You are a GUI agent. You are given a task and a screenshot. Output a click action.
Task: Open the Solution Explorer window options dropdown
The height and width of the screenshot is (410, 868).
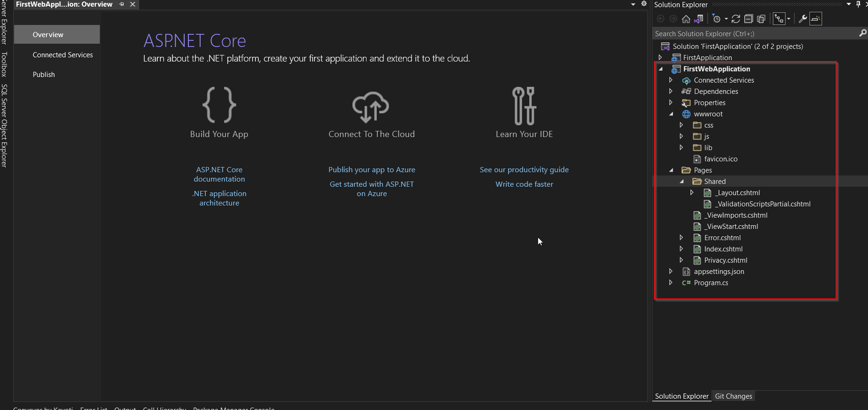(849, 4)
